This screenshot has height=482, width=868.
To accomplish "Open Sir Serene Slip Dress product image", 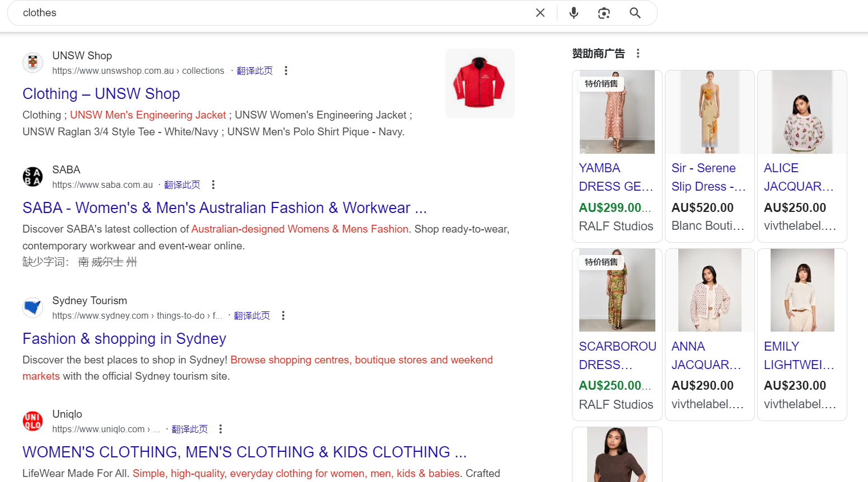I will click(x=710, y=112).
